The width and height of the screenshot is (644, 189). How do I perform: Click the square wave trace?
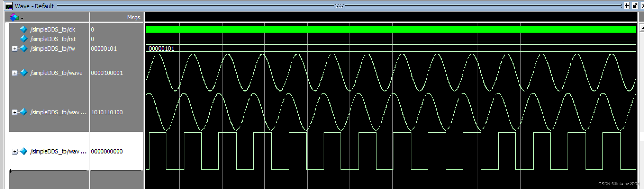(391, 151)
